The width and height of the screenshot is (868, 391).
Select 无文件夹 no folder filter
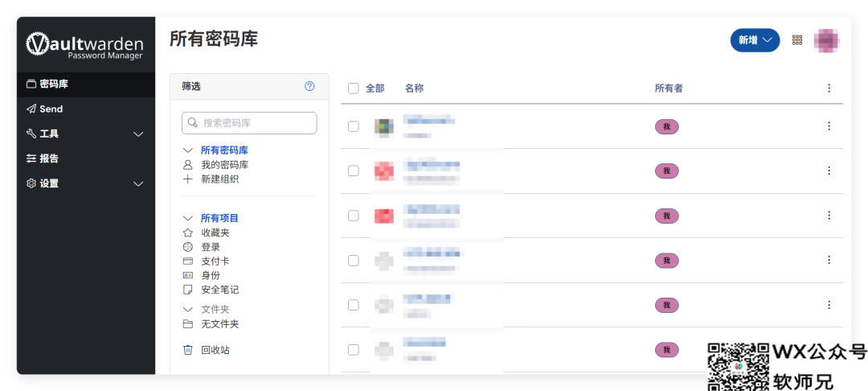tap(219, 324)
